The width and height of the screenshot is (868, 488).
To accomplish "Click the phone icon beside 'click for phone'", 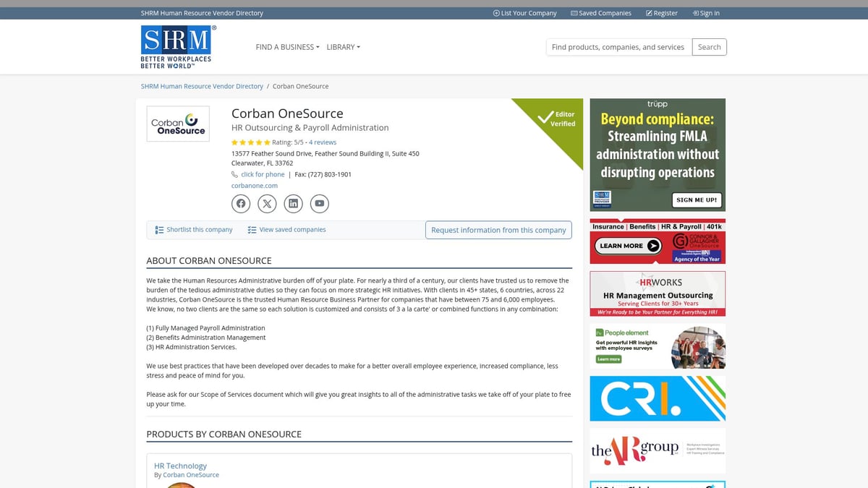I will click(x=235, y=174).
